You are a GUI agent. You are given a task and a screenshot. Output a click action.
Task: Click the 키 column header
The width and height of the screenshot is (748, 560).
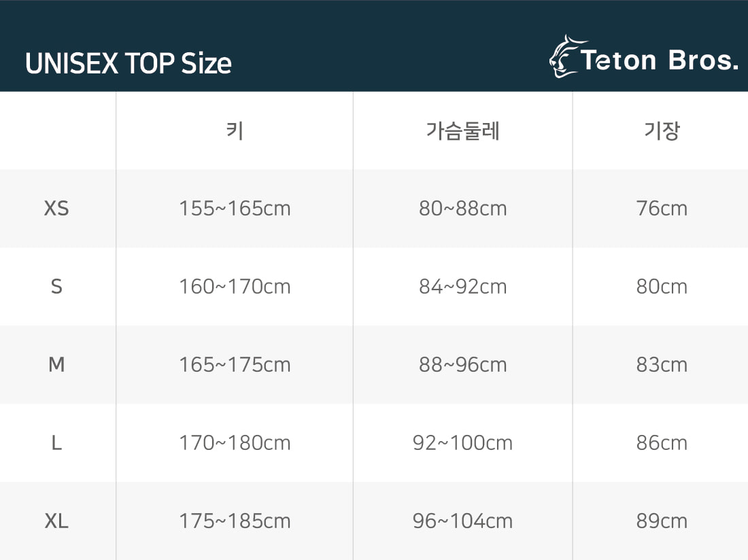[235, 130]
